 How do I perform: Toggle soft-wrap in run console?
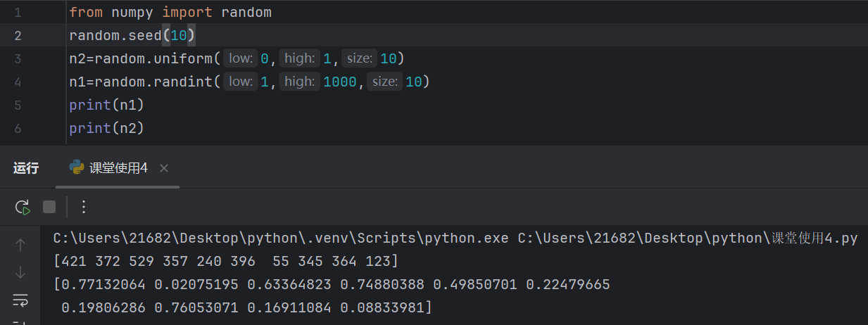(20, 300)
